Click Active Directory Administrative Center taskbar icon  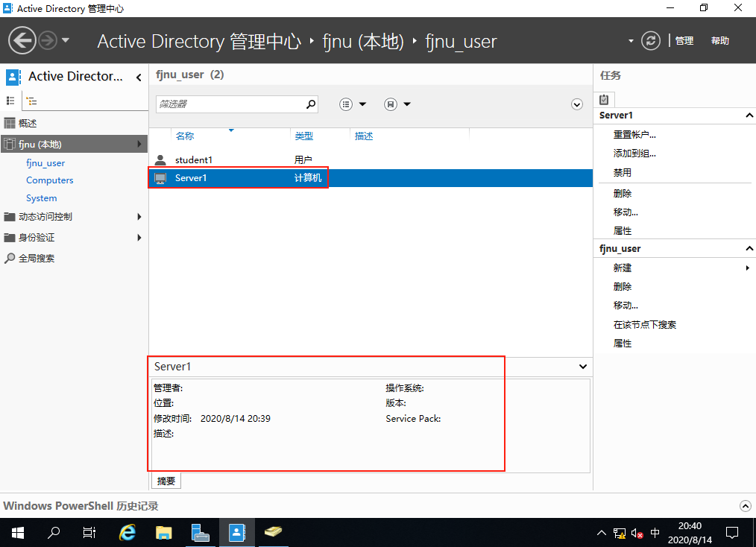[237, 533]
